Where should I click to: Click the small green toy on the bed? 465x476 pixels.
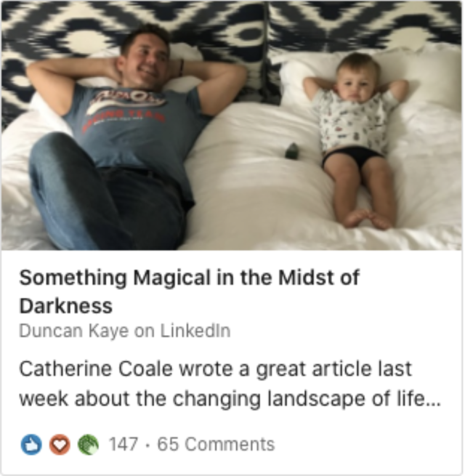[292, 150]
